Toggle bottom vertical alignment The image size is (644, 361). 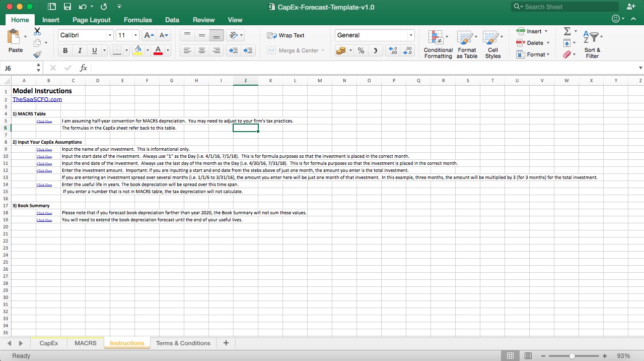pos(217,35)
